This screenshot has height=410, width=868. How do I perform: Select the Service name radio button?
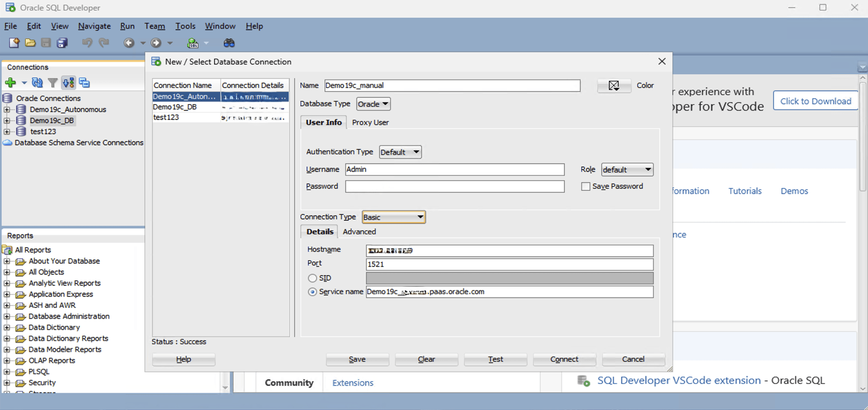[x=312, y=292]
